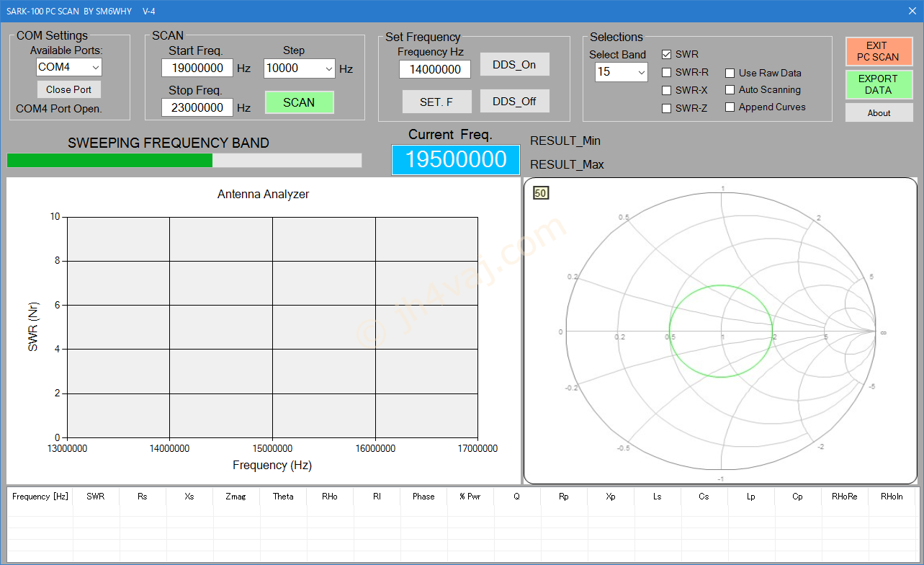Enable the SWR-R checkbox
Image resolution: width=924 pixels, height=565 pixels.
click(x=667, y=72)
